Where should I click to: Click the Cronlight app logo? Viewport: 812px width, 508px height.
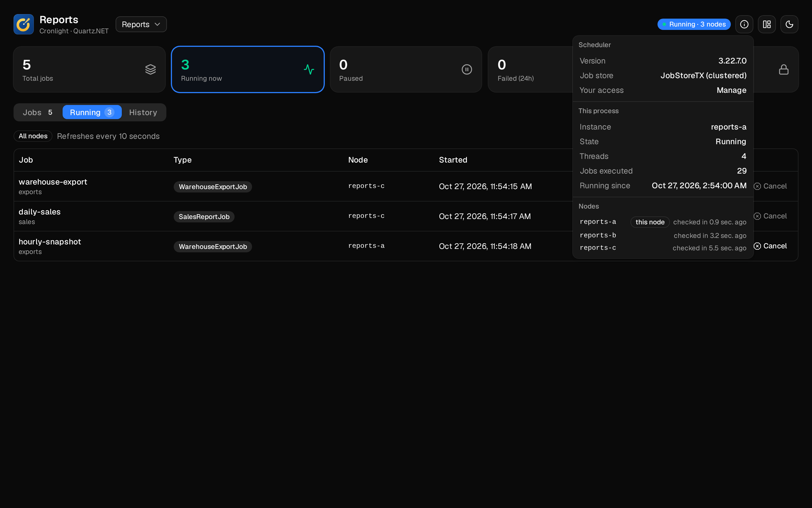[23, 24]
